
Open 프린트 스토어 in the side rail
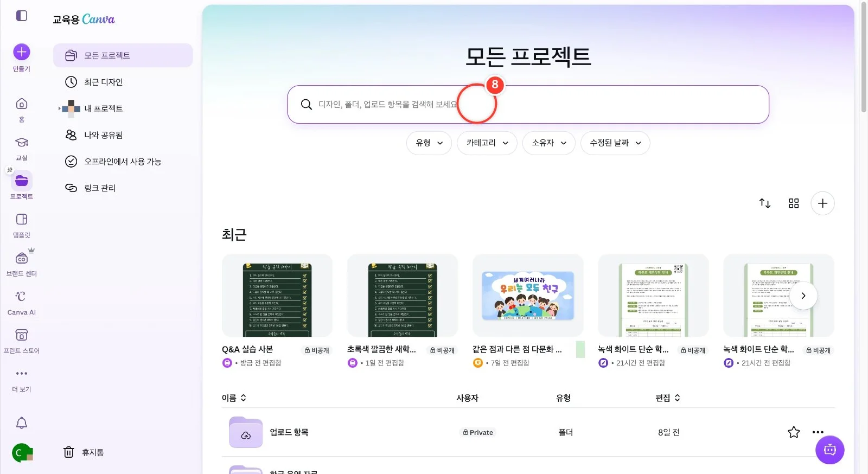[x=22, y=341]
